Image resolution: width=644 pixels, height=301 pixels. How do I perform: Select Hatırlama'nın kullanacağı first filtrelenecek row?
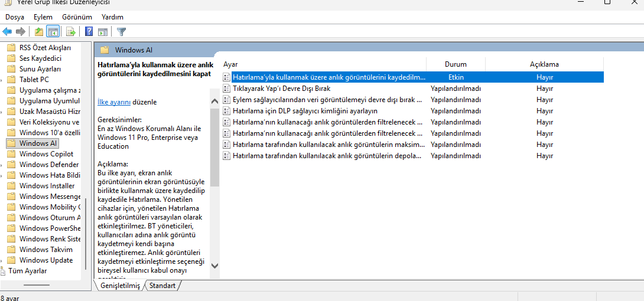413,122
